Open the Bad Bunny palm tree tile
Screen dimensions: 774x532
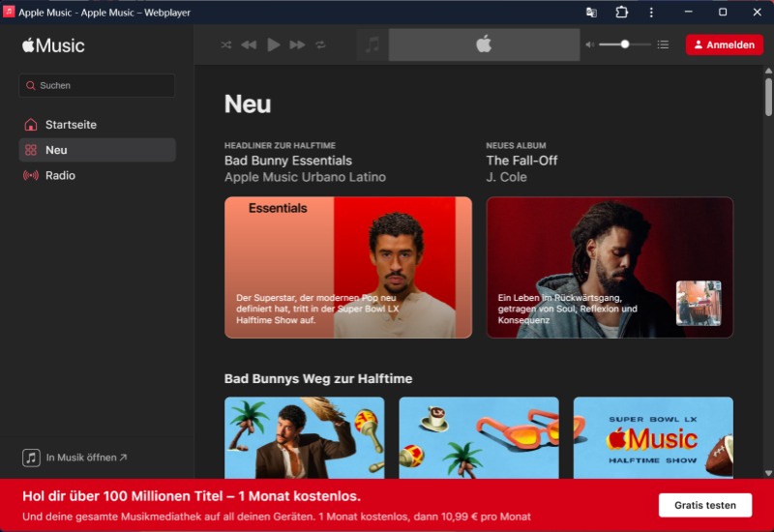304,438
